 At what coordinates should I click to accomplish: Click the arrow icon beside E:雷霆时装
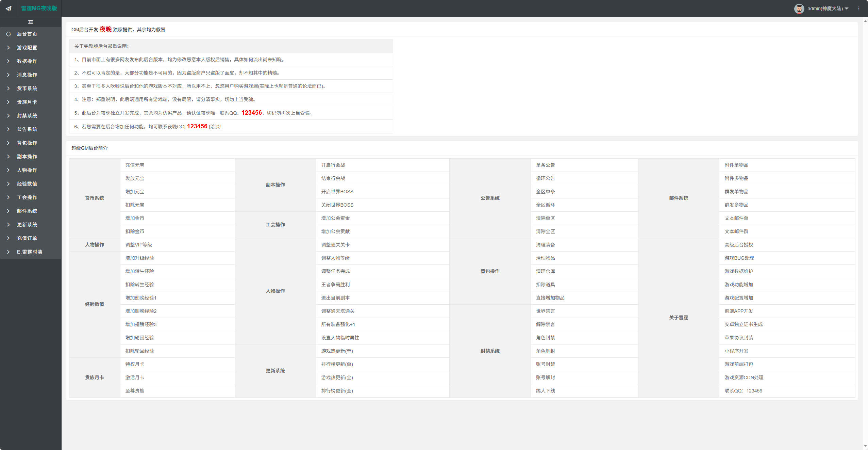click(9, 252)
